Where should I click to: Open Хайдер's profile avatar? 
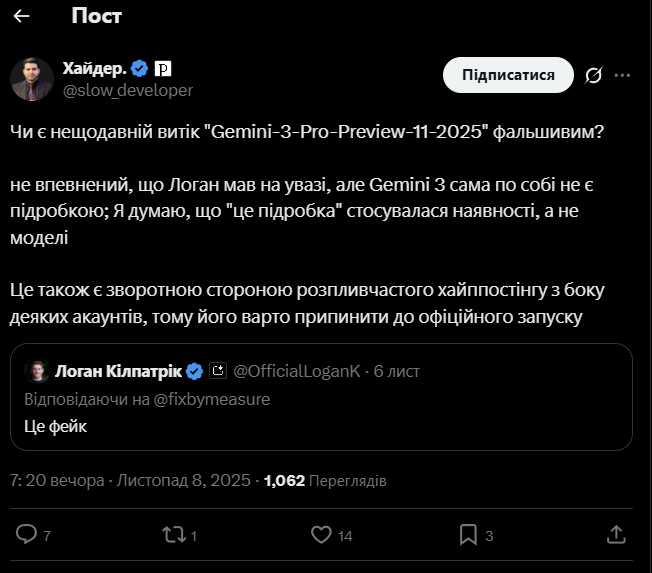[32, 79]
